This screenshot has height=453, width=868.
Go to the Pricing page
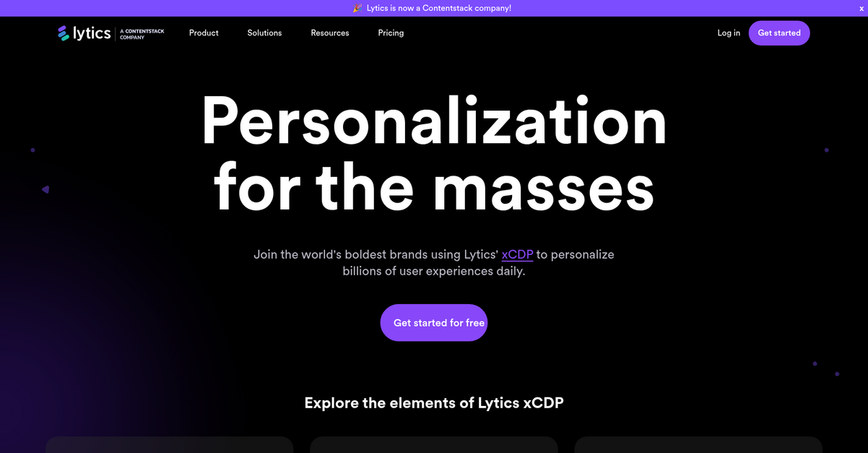pyautogui.click(x=391, y=33)
